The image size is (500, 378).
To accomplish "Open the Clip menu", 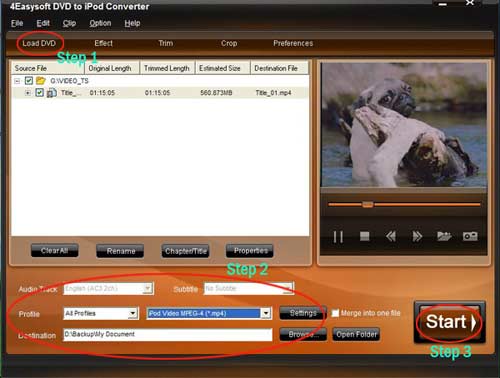I will pyautogui.click(x=69, y=23).
